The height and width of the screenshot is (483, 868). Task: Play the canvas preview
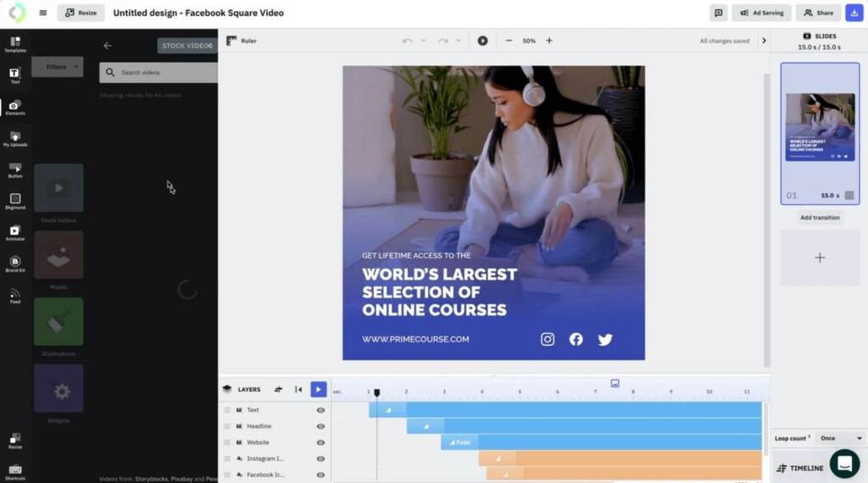482,41
